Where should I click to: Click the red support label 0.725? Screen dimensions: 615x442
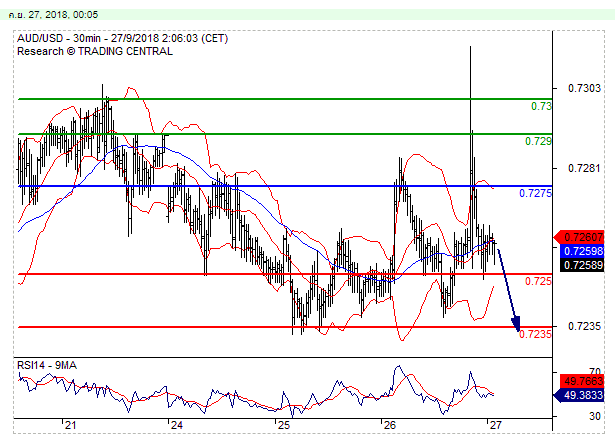[538, 281]
